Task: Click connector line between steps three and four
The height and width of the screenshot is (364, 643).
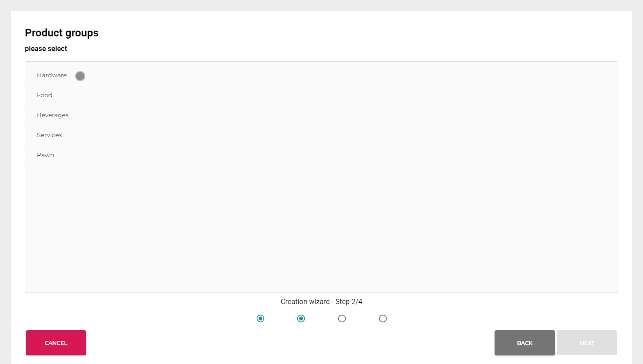Action: click(362, 318)
